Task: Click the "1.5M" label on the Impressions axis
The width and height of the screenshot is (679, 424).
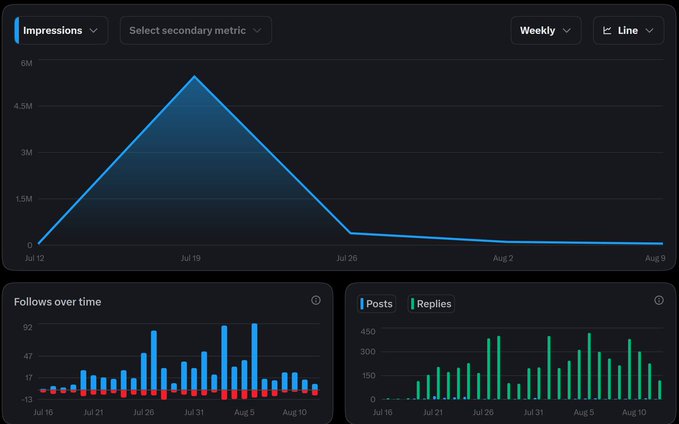Action: [24, 199]
